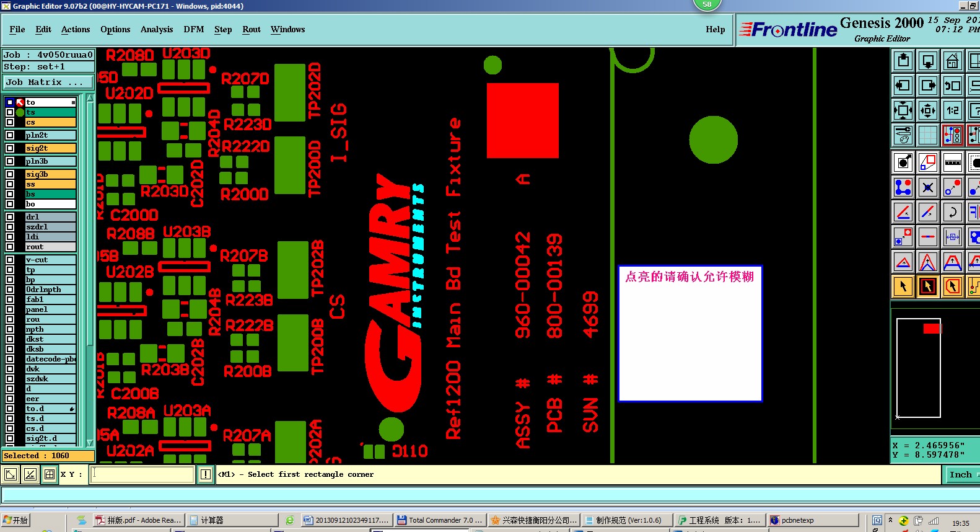Screen dimensions: 980x532
Task: Select the rectangle selection arrow tool
Action: 928,286
